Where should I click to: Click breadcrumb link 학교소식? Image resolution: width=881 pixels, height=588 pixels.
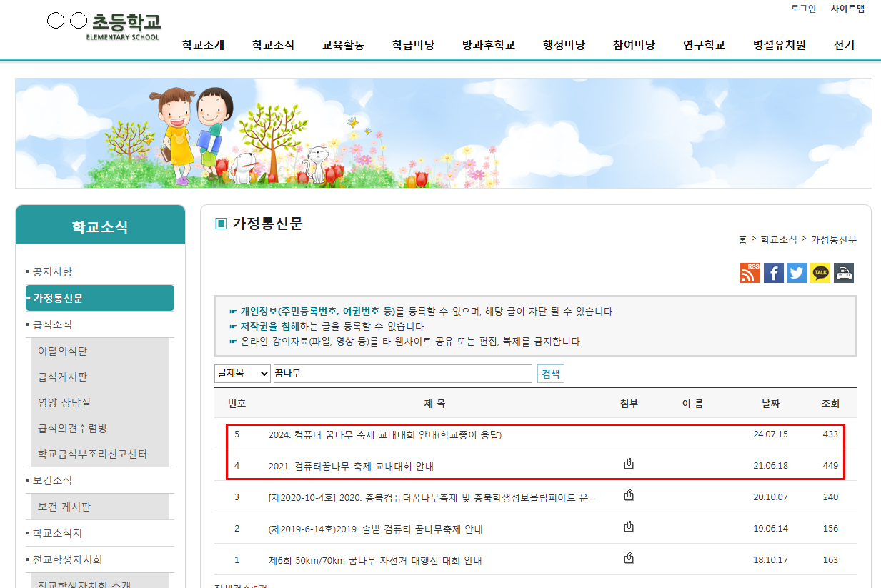779,240
